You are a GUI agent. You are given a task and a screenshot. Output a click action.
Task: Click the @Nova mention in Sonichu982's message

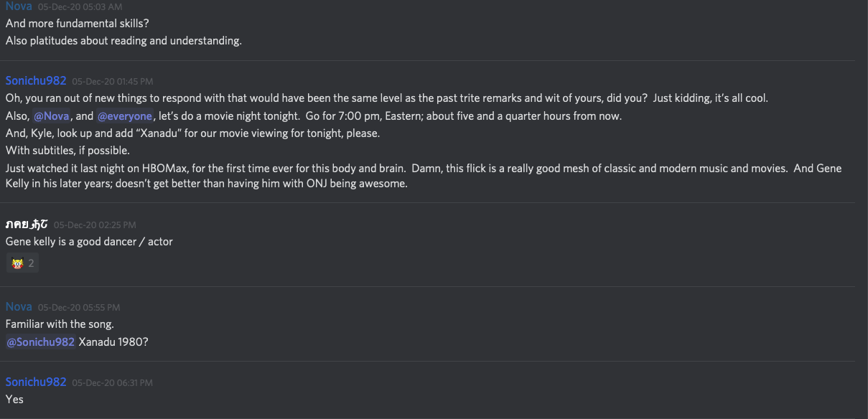(51, 116)
